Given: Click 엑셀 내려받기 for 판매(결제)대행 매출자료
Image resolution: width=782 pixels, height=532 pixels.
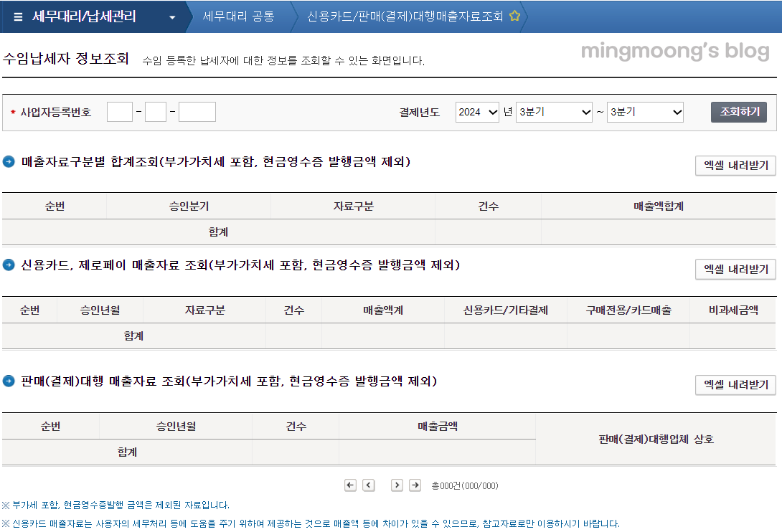Looking at the screenshot, I should tap(735, 385).
